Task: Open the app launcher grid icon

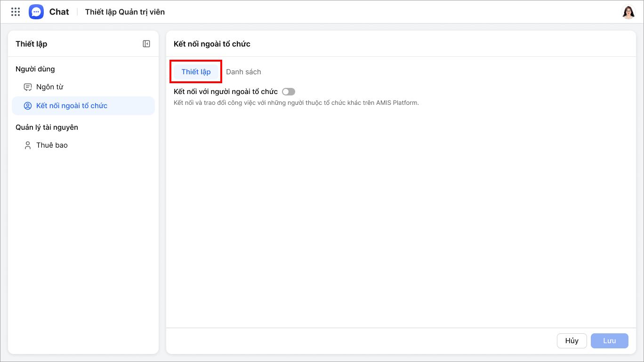Action: (16, 12)
